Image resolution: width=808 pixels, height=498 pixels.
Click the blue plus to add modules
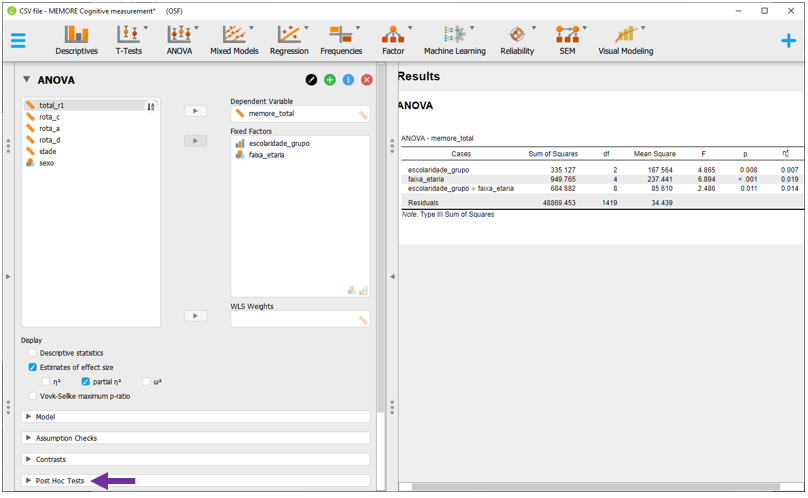[788, 41]
